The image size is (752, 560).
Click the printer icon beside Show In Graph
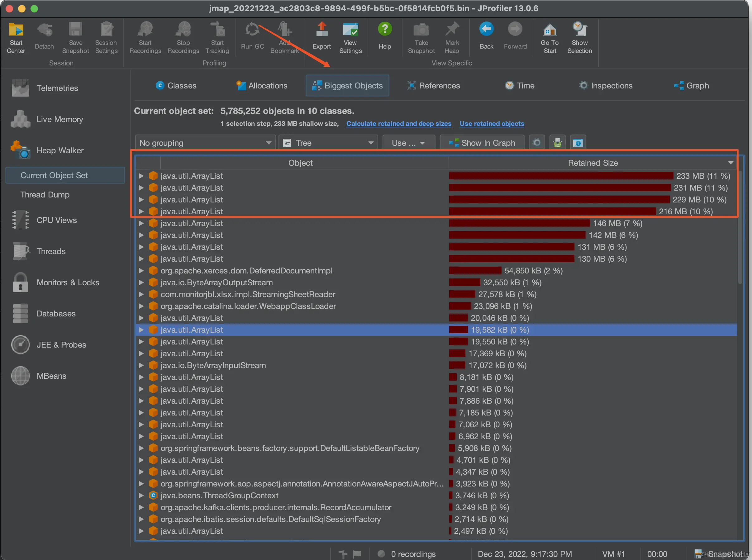tap(557, 143)
